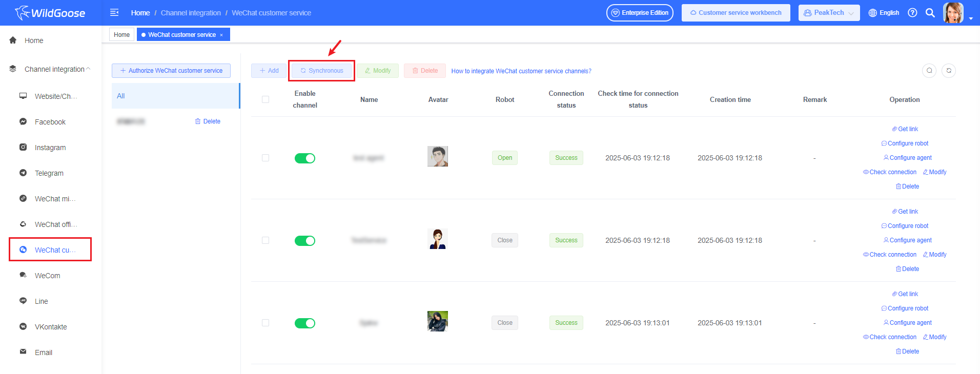Click the Add button
This screenshot has width=980, height=374.
[269, 71]
